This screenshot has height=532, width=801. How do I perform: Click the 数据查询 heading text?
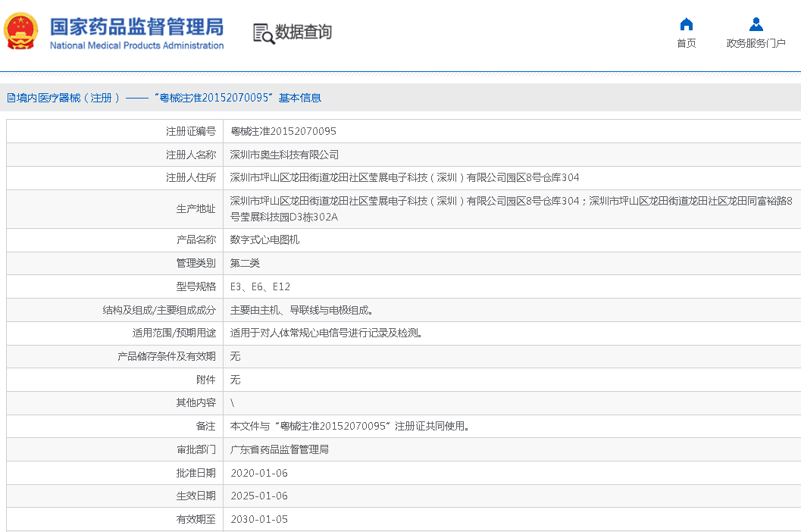coord(303,33)
